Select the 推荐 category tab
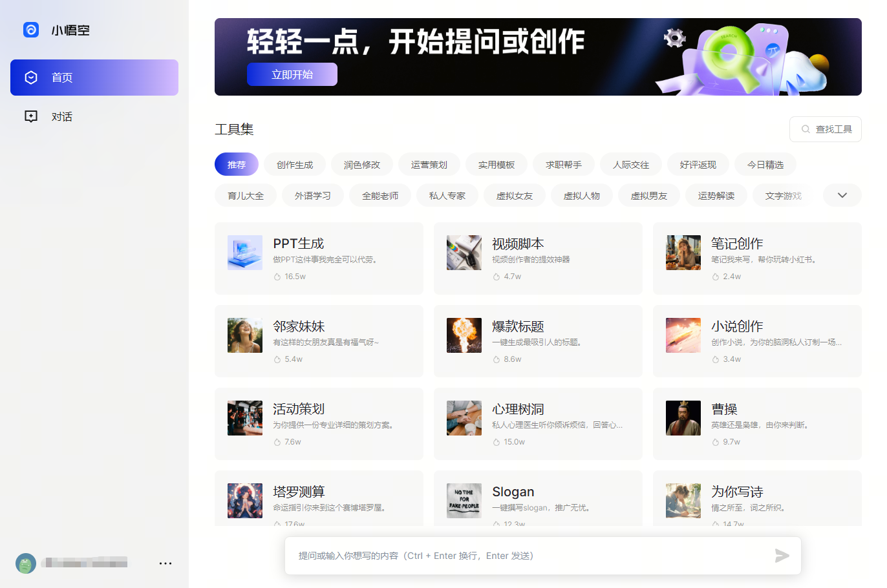 tap(237, 165)
